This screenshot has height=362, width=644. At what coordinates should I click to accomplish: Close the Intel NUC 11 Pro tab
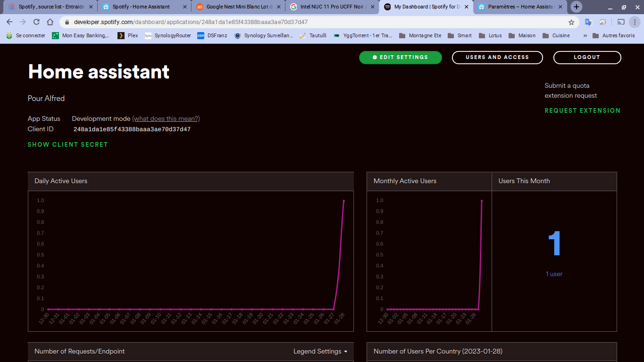(372, 7)
